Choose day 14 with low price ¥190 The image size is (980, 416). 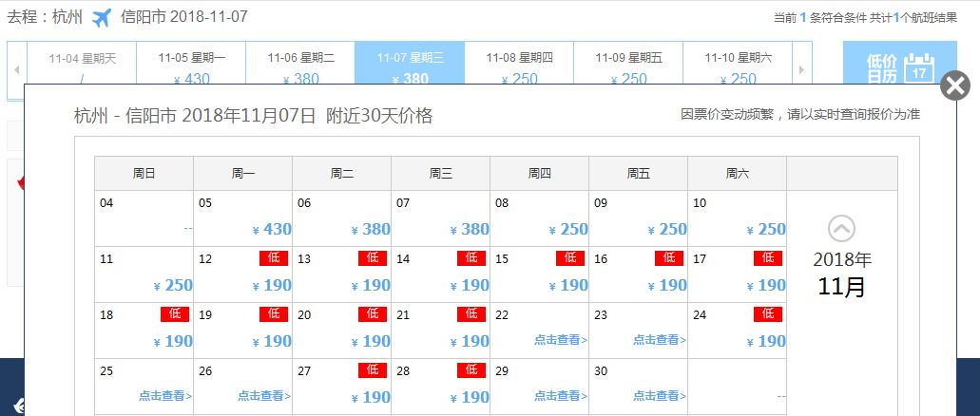[441, 274]
